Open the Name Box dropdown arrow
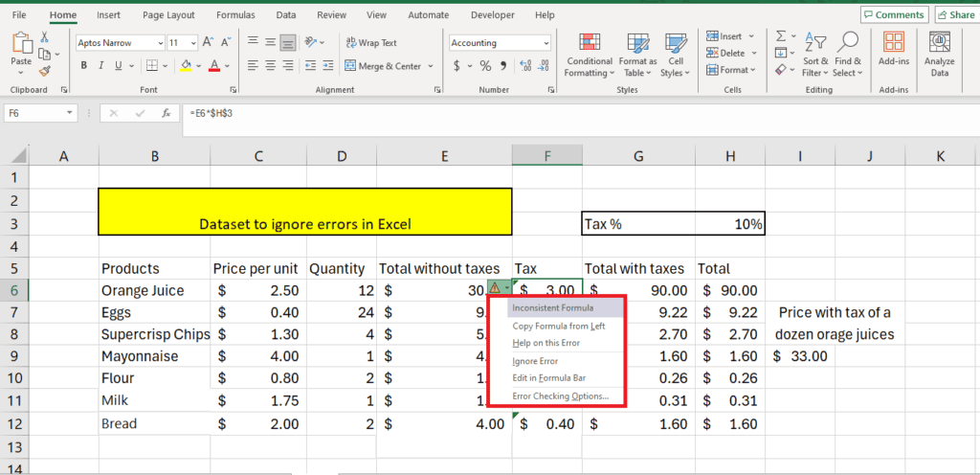This screenshot has height=475, width=980. coord(70,113)
